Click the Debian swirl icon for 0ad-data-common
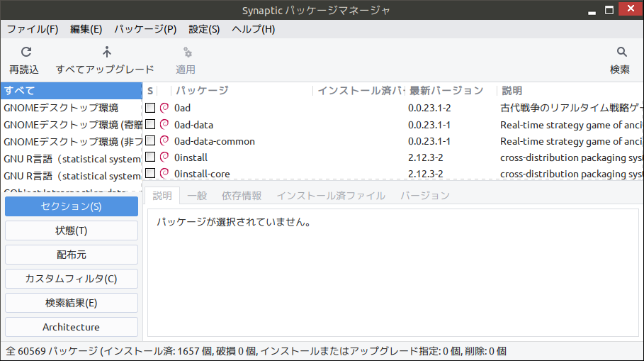The height and width of the screenshot is (361, 644). [x=164, y=141]
